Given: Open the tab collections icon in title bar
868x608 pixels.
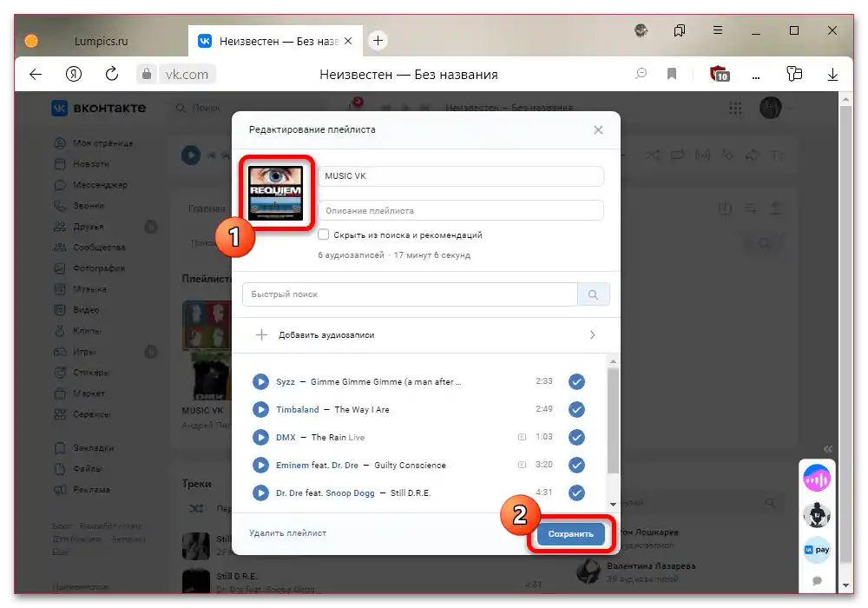Looking at the screenshot, I should point(680,30).
